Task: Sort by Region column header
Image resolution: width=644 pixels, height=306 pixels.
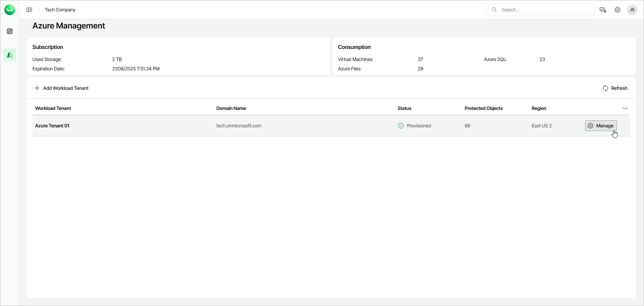Action: (x=539, y=108)
